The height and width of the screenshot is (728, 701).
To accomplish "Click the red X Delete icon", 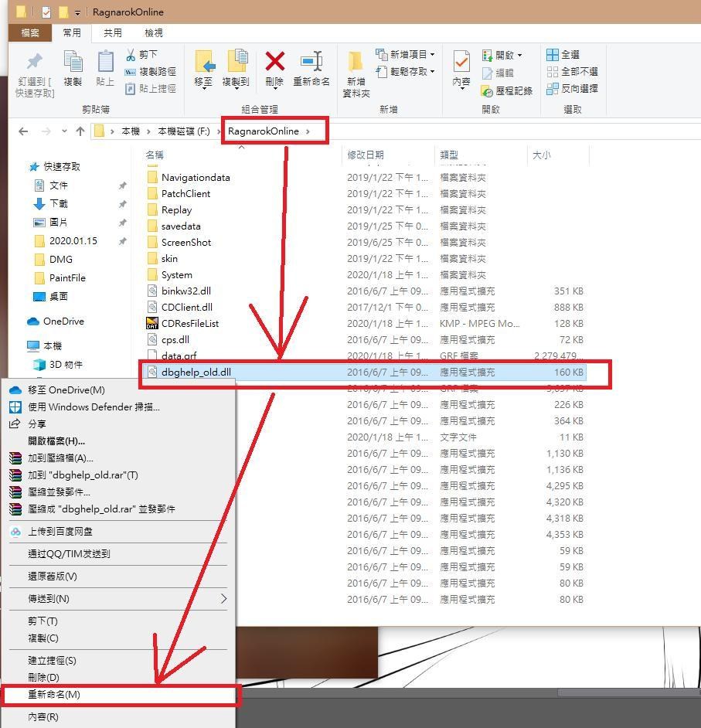I will 274,61.
